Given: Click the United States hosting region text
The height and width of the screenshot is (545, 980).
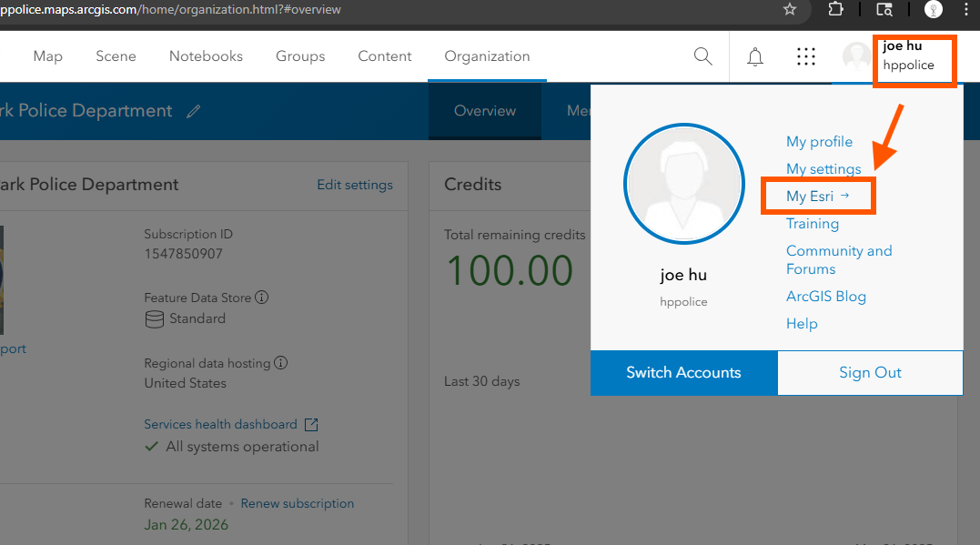Looking at the screenshot, I should point(186,383).
